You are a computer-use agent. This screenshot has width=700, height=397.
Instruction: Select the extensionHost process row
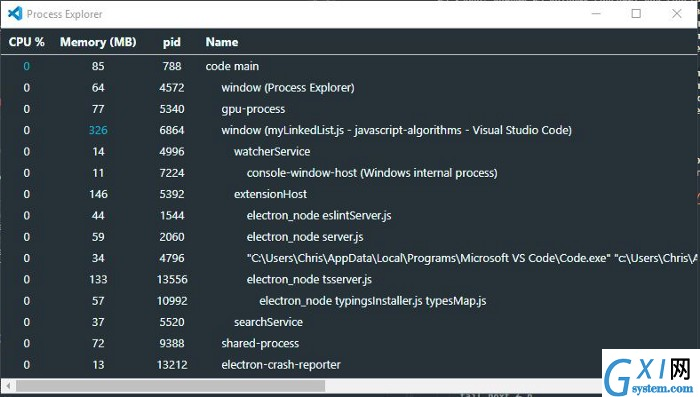(x=349, y=194)
